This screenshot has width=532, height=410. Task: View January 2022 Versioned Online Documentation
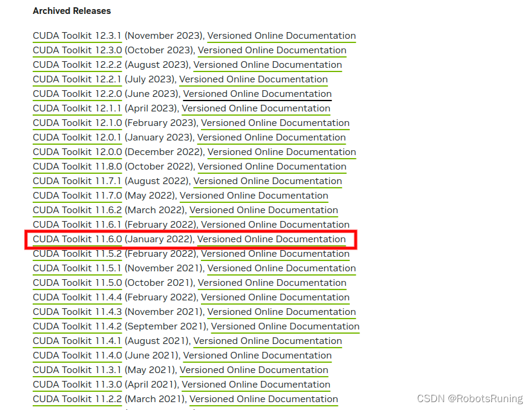271,239
